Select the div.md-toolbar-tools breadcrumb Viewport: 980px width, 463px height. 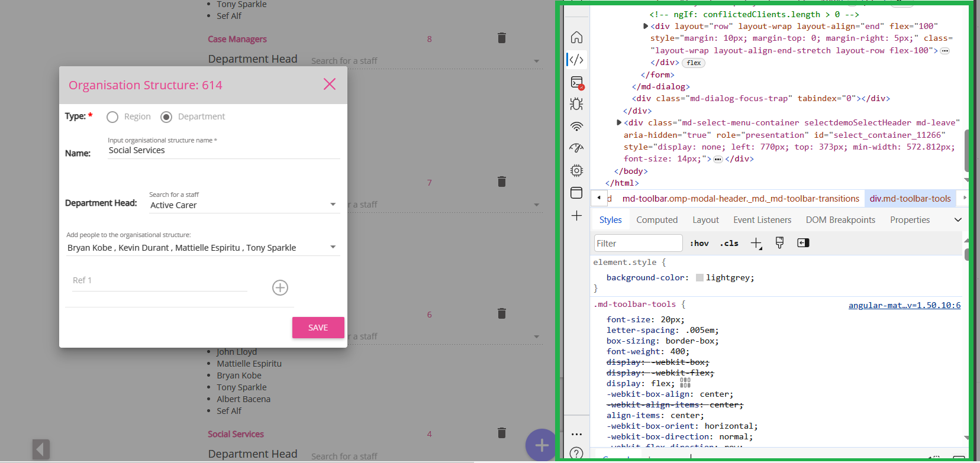[x=910, y=199]
